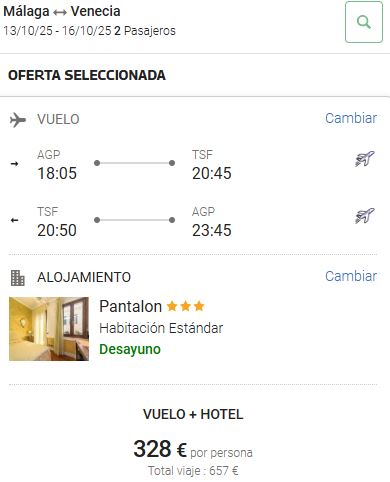Click the 13/10/25 - 16/10/25 travel dates
This screenshot has height=482, width=390.
click(x=57, y=31)
